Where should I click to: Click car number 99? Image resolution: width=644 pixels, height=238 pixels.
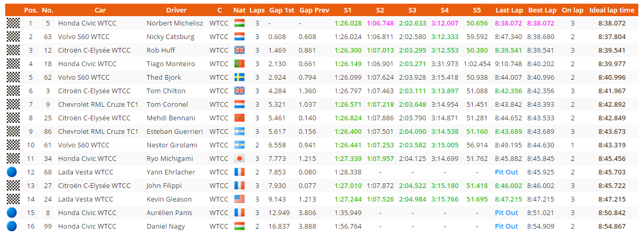coord(47,227)
